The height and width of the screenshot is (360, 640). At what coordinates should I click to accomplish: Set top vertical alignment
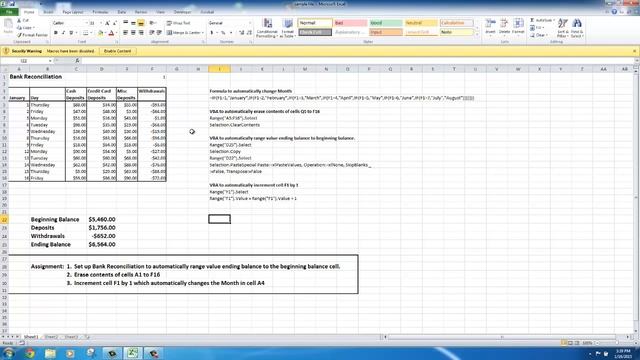pyautogui.click(x=126, y=23)
